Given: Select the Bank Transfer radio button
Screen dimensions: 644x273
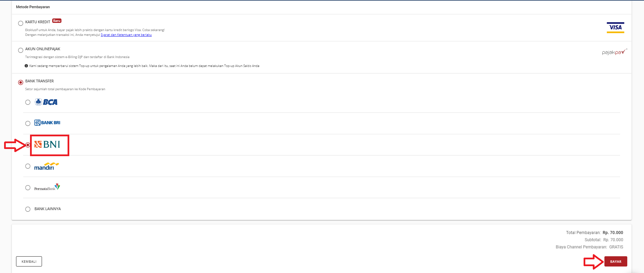Looking at the screenshot, I should click(x=20, y=82).
